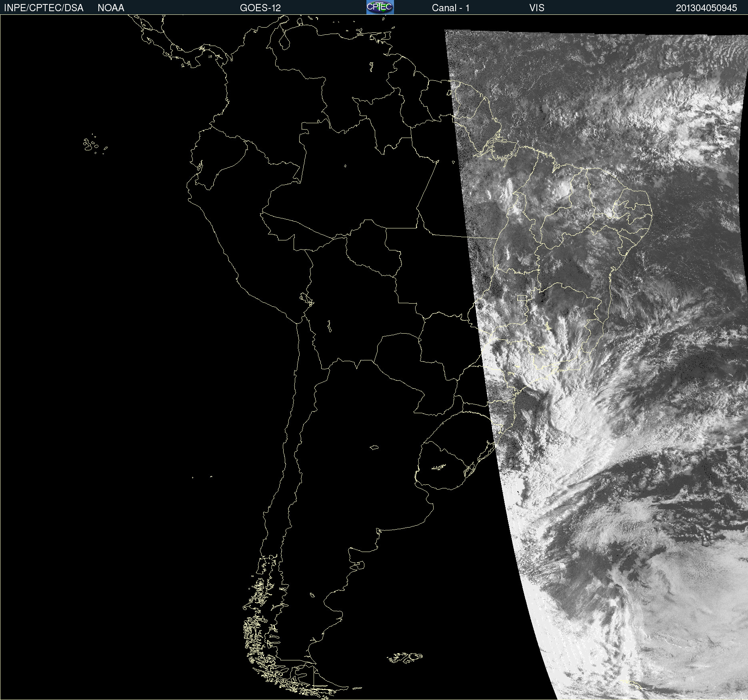
Task: Click the 201304050945 timestamp
Action: [x=706, y=8]
